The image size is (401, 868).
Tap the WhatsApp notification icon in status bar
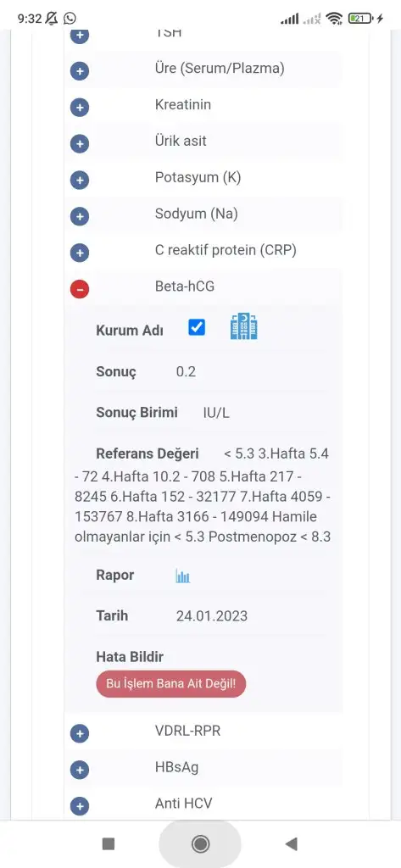(70, 19)
